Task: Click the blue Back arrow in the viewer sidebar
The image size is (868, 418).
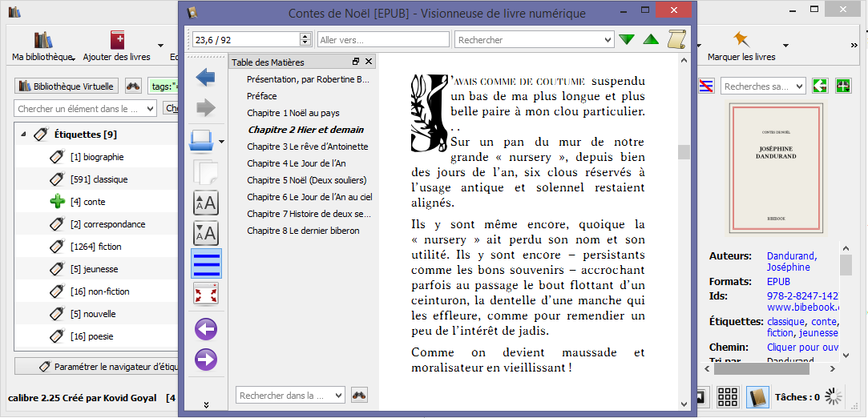Action: tap(206, 78)
